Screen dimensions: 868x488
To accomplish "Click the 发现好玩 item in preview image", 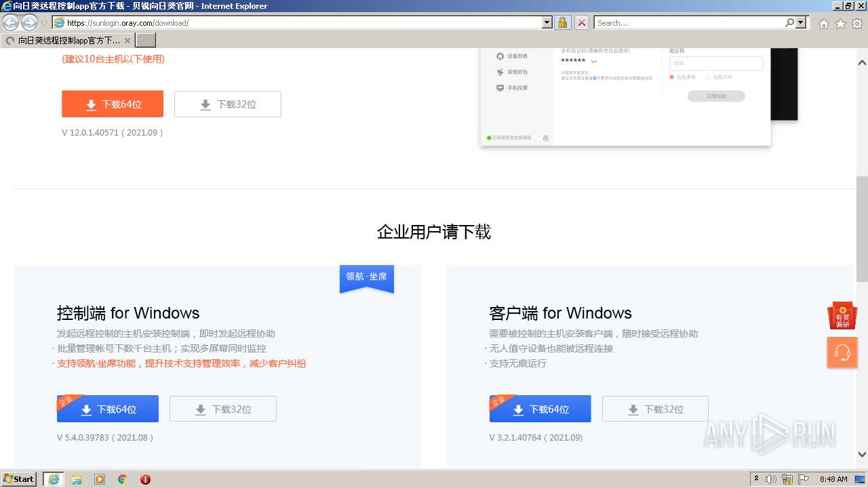I will (x=513, y=72).
